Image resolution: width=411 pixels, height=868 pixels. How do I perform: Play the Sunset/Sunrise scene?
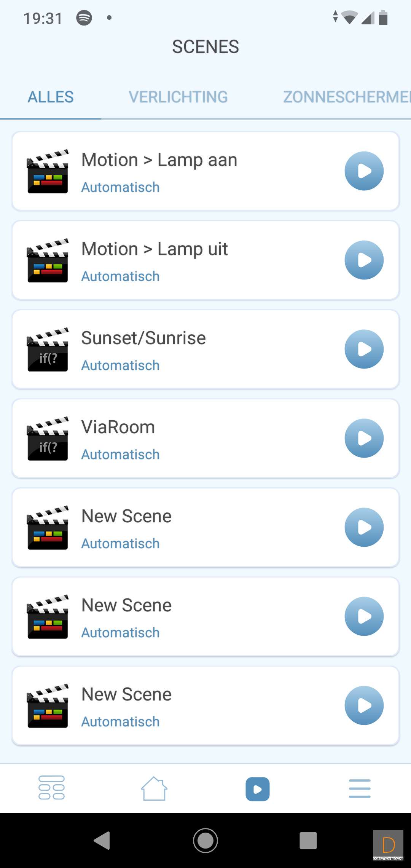click(364, 349)
